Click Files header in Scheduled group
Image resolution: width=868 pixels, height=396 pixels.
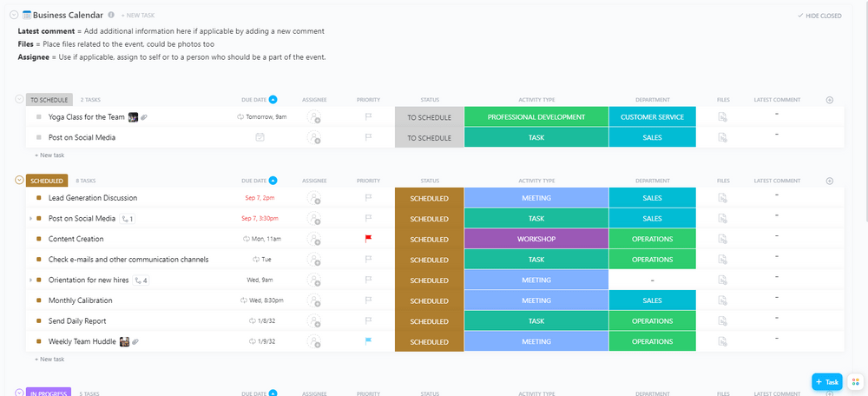(x=723, y=181)
